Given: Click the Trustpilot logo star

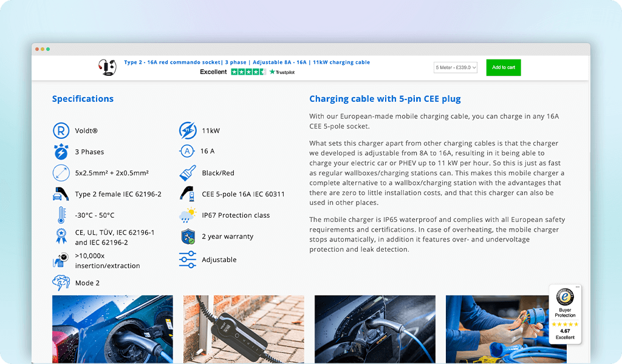Looking at the screenshot, I should (272, 72).
